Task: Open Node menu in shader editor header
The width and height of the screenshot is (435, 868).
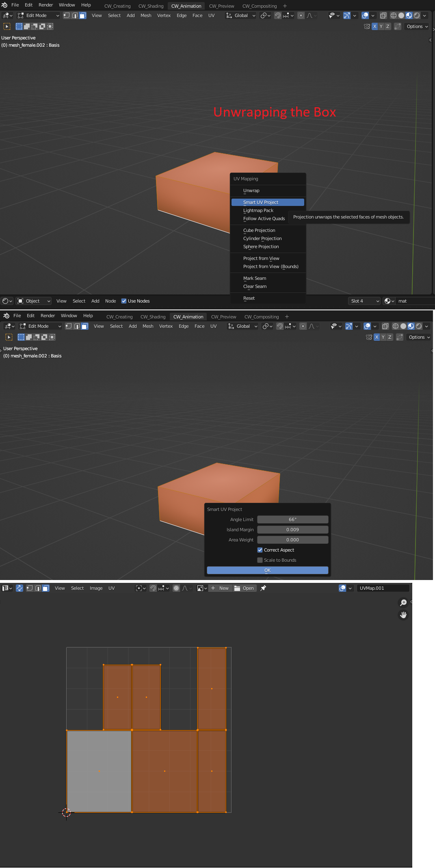Action: (110, 301)
